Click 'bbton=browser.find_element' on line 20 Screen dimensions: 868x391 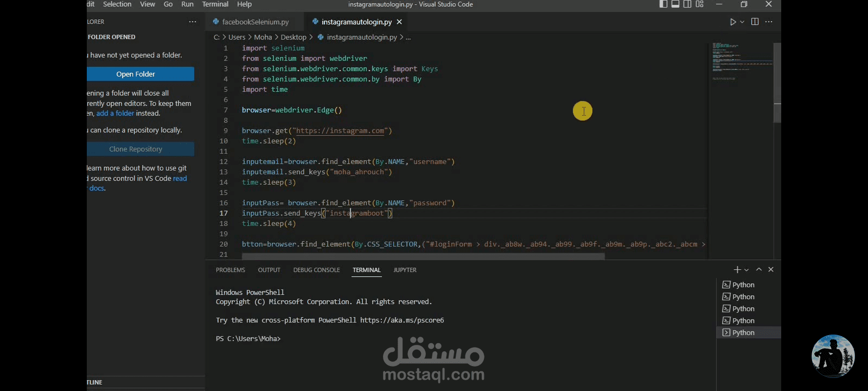[x=296, y=244]
